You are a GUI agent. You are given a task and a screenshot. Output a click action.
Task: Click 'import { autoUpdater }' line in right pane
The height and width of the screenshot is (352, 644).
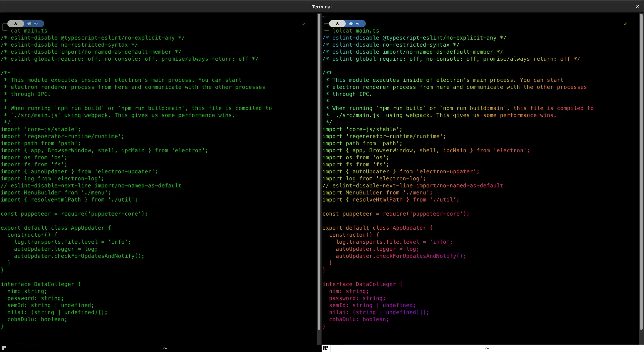tap(401, 172)
